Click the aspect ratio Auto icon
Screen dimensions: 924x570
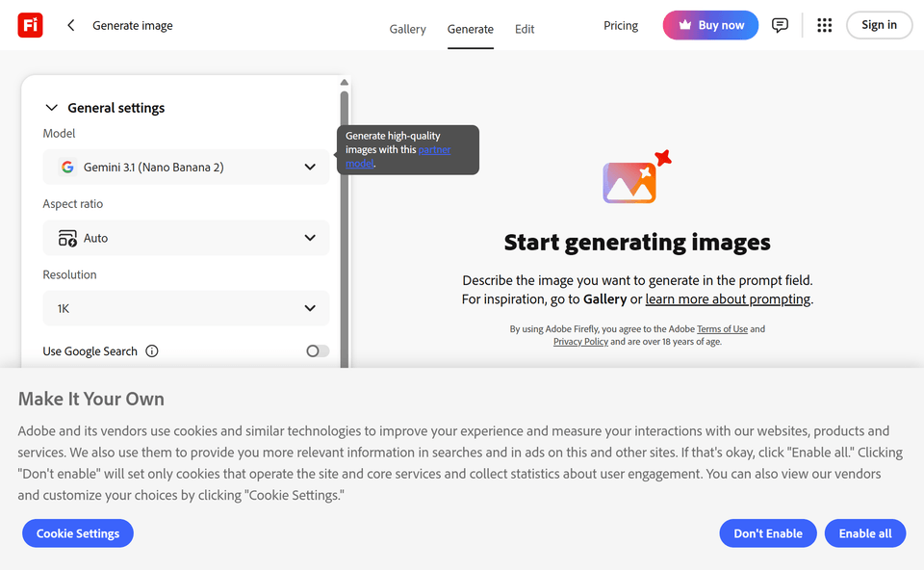tap(67, 238)
